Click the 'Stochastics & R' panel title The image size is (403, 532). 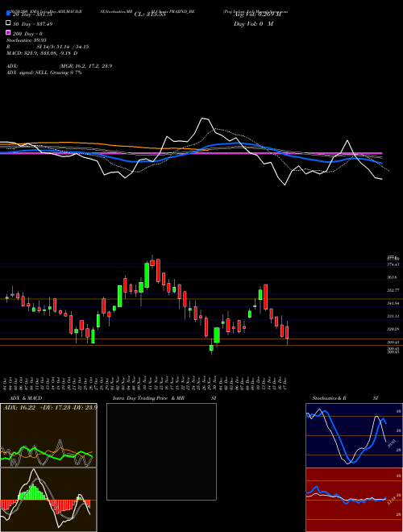[329, 398]
